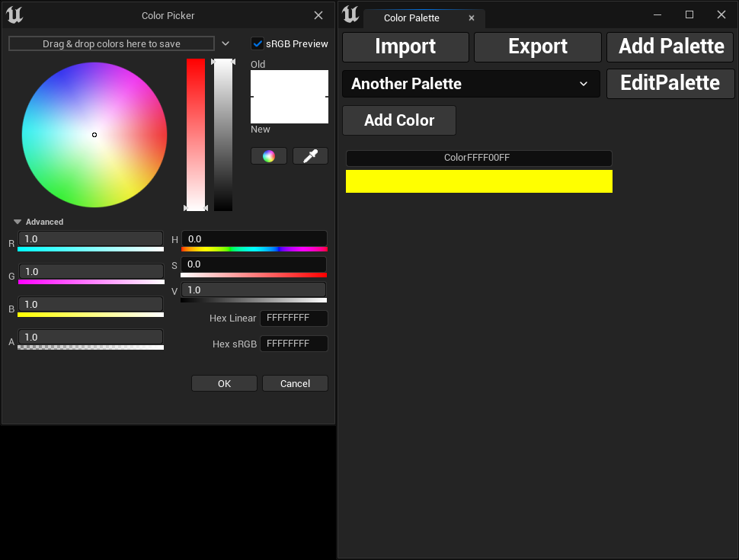Close the Color Palette tab
The height and width of the screenshot is (560, 739).
click(x=472, y=18)
